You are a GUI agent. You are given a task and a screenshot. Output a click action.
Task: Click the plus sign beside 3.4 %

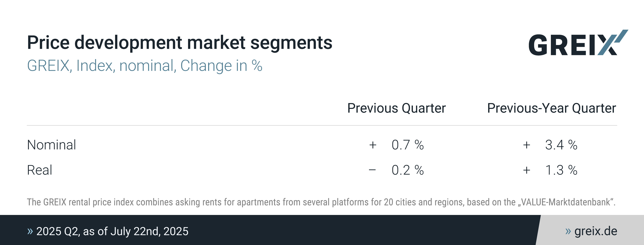point(527,145)
